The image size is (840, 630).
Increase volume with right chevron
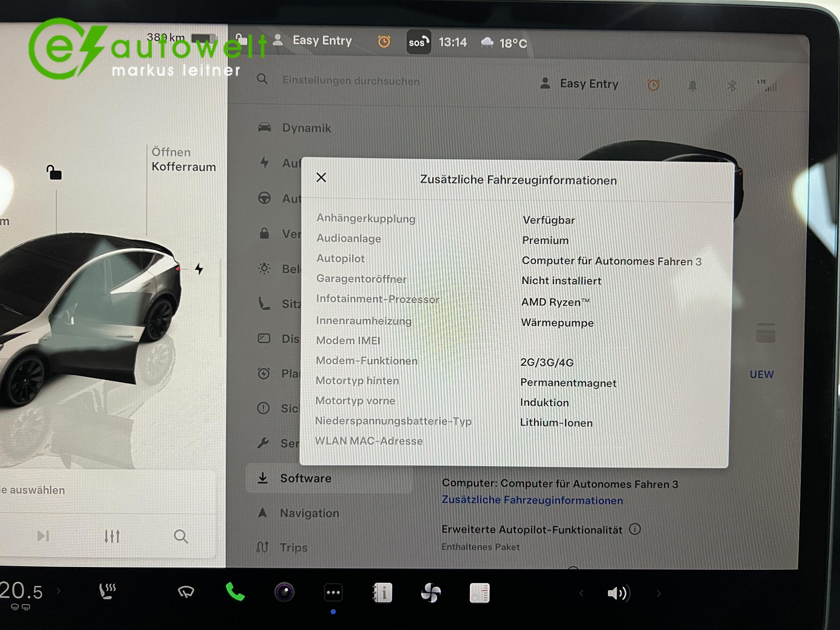click(659, 594)
